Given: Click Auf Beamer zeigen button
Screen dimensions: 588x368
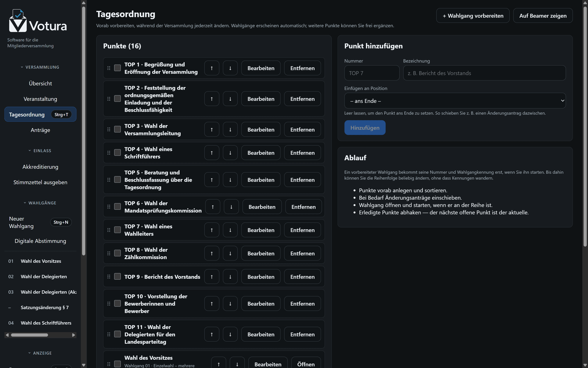Looking at the screenshot, I should click(x=543, y=16).
